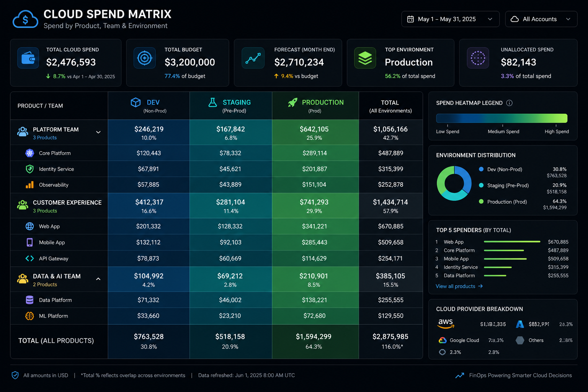This screenshot has width=588, height=392.
Task: Click the environment distribution donut chart
Action: point(454,183)
